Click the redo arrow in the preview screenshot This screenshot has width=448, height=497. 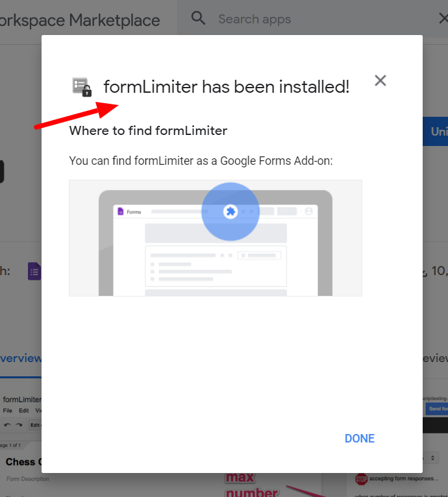pyautogui.click(x=19, y=425)
